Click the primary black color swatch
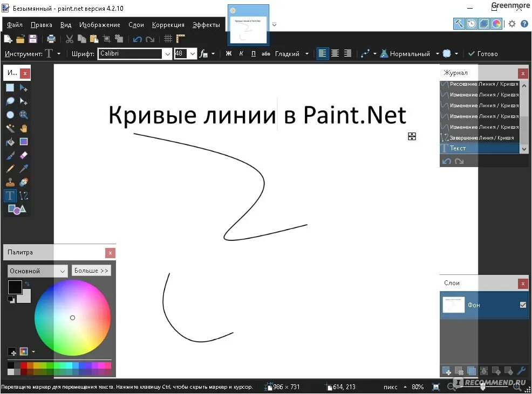 pos(15,287)
